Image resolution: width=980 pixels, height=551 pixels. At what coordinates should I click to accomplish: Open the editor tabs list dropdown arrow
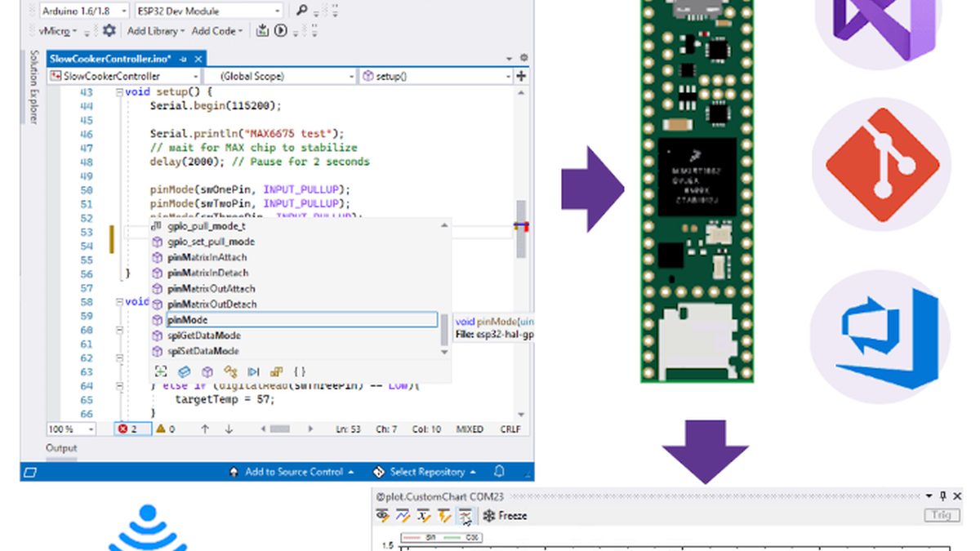coord(510,59)
